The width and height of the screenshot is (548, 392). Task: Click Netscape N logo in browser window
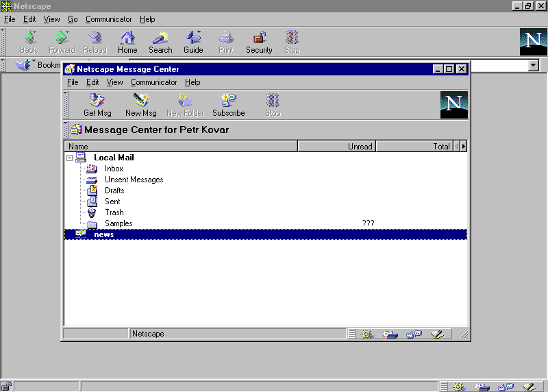[534, 42]
